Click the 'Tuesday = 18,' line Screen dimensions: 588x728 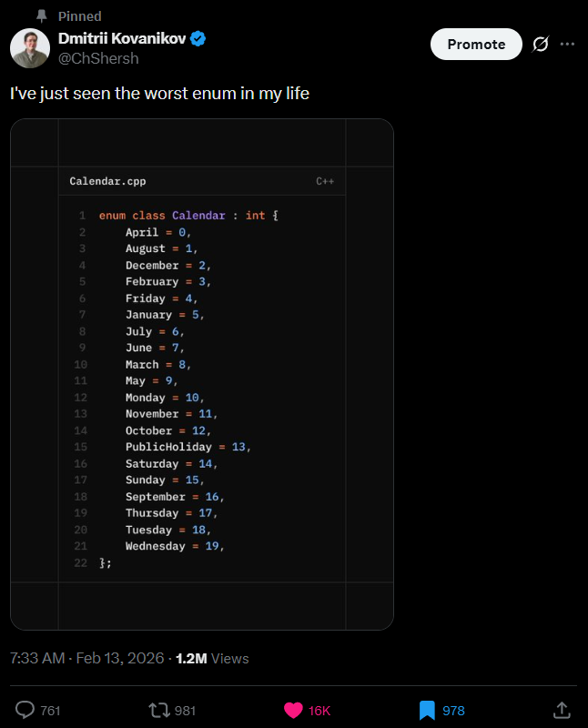[x=168, y=529]
